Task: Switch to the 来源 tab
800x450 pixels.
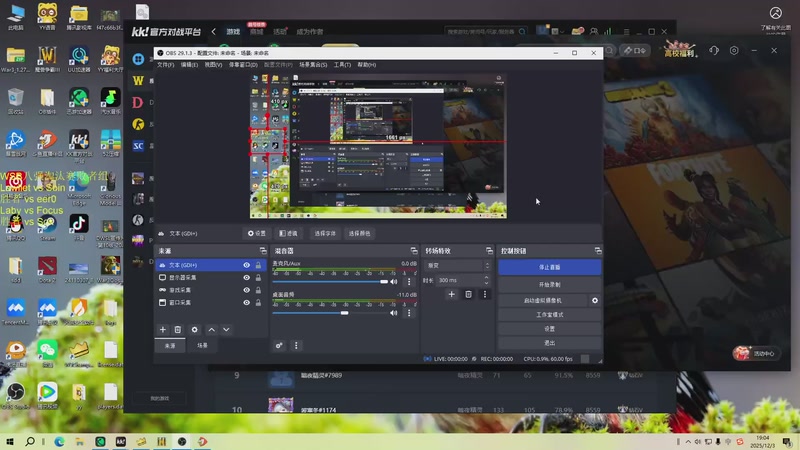Action: click(x=170, y=345)
